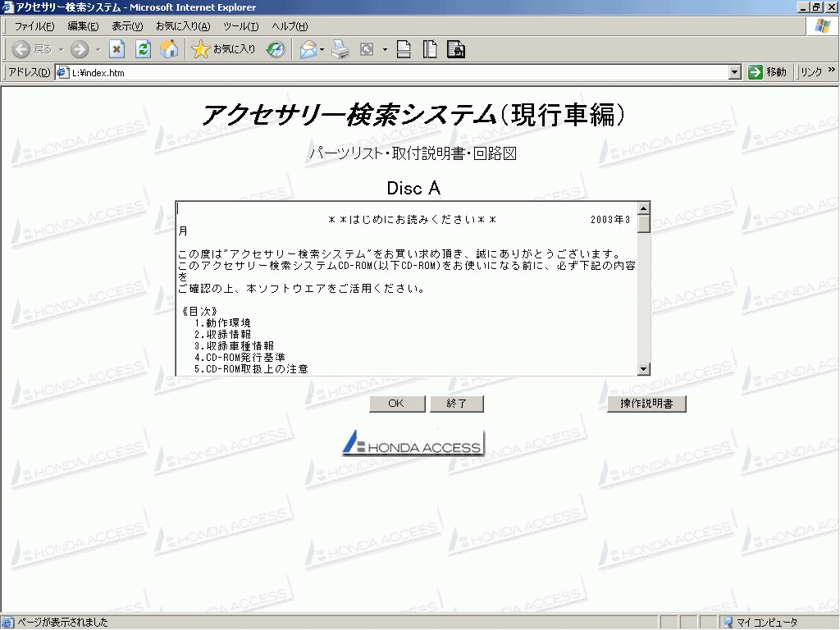
Task: Click the scroll up arrow in the text box
Action: [644, 208]
